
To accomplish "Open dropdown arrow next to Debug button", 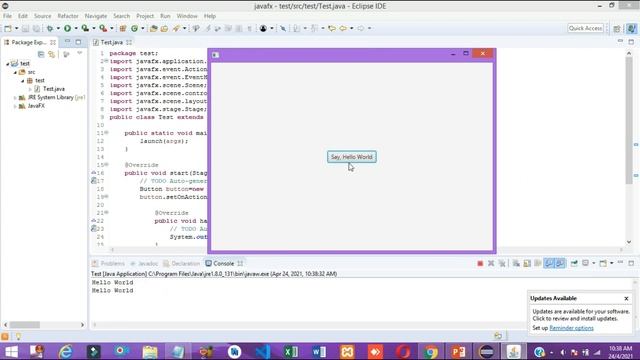I will 58,28.
